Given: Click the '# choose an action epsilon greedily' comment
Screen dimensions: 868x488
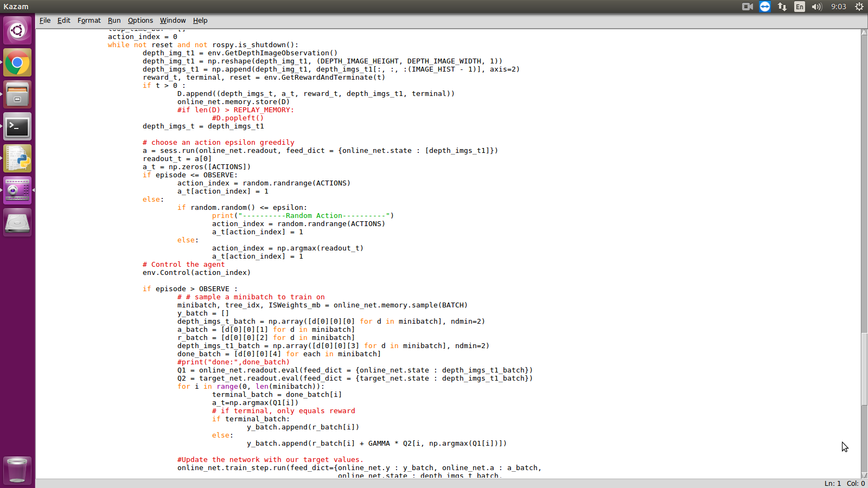Looking at the screenshot, I should click(x=219, y=143).
